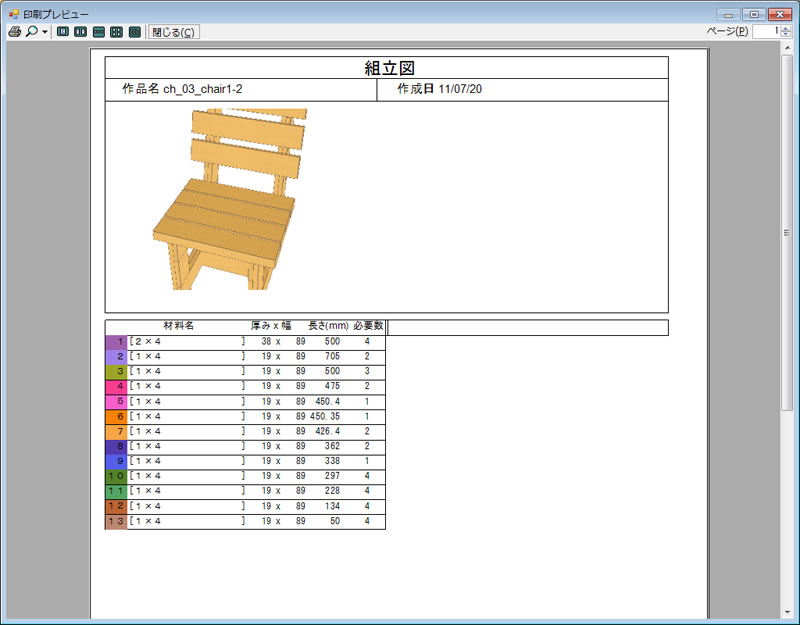Minimize the 印刷プレビュー window
The width and height of the screenshot is (800, 625).
(729, 14)
